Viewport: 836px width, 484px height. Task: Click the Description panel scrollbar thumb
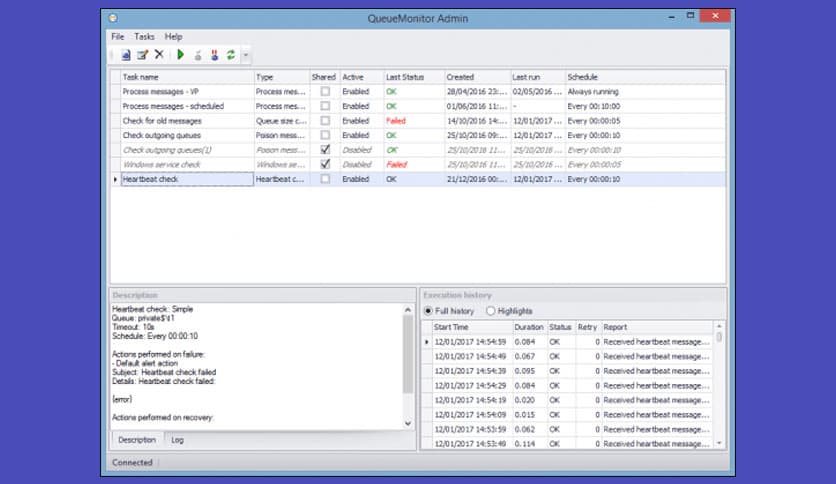[x=408, y=354]
